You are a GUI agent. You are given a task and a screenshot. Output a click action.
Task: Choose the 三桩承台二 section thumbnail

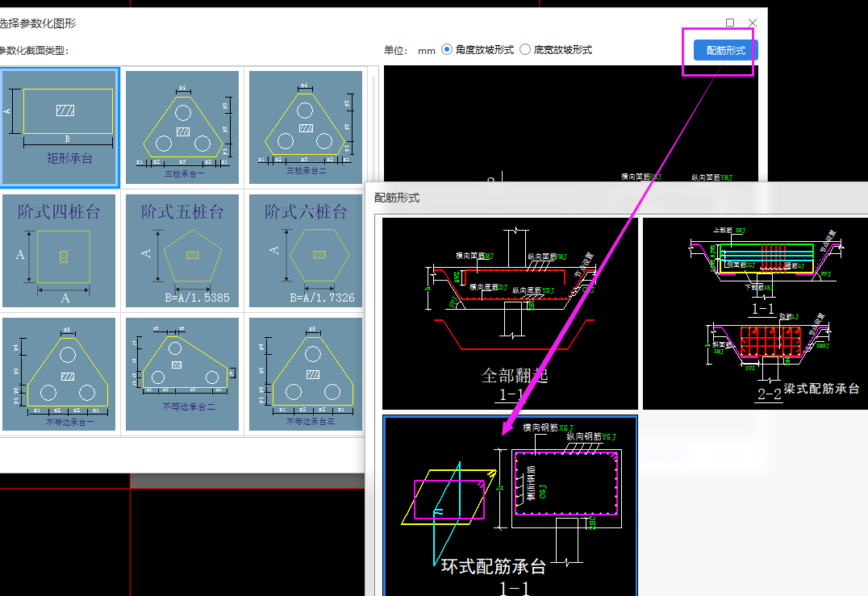point(306,127)
